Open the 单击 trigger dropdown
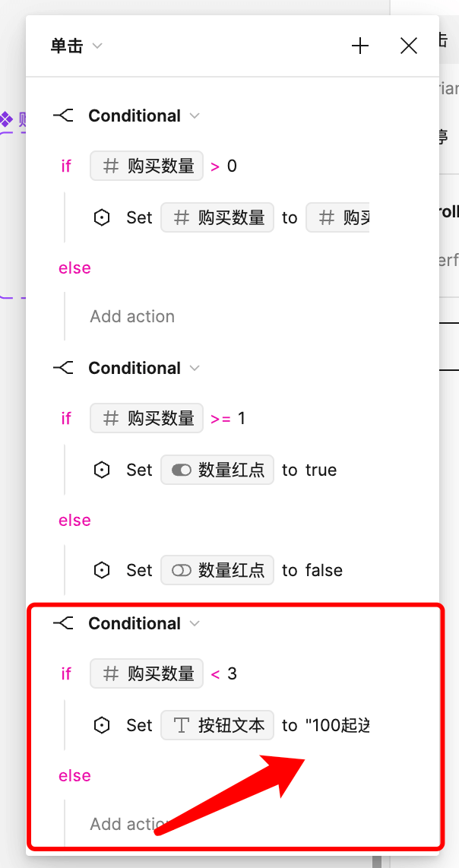459x868 pixels. point(76,46)
